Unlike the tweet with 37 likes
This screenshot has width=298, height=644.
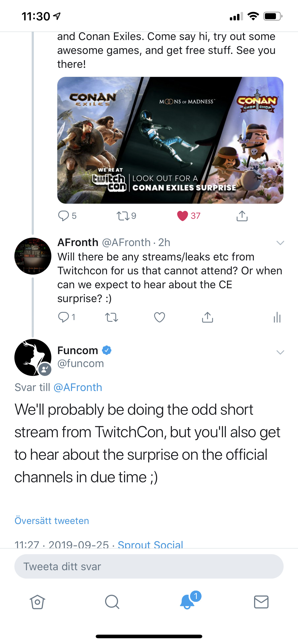click(x=183, y=216)
